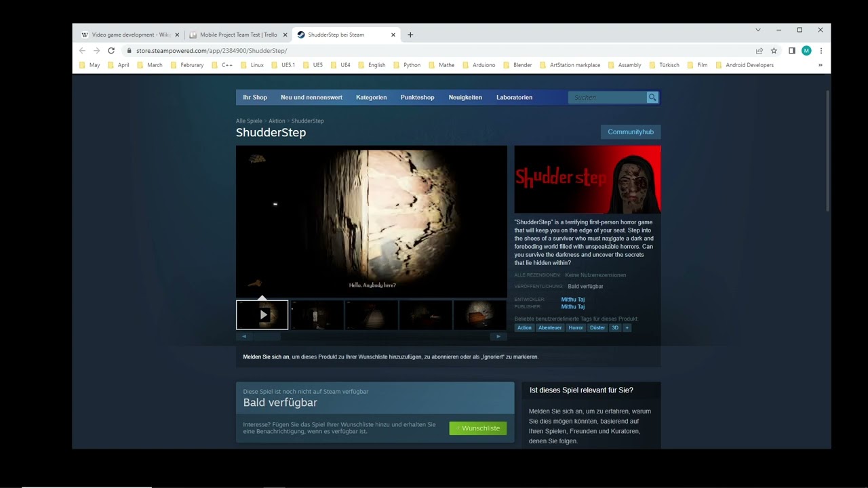The image size is (868, 488).
Task: Open Laboratorien menu
Action: tap(514, 98)
